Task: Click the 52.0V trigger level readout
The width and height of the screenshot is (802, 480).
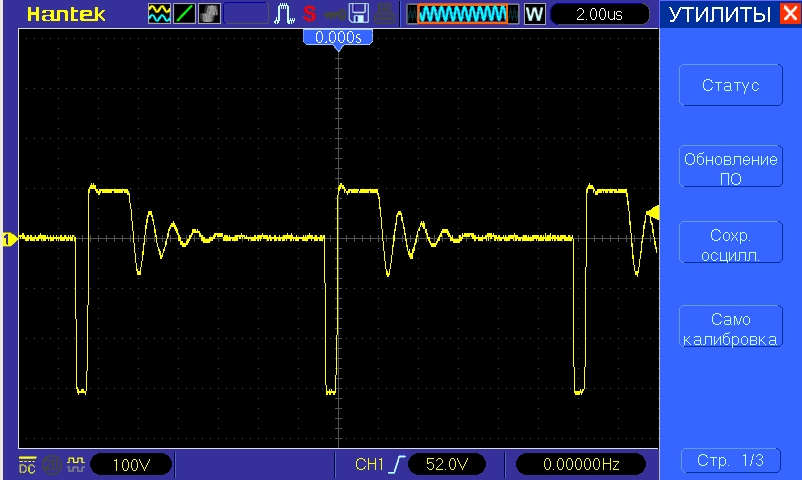Action: [x=447, y=464]
